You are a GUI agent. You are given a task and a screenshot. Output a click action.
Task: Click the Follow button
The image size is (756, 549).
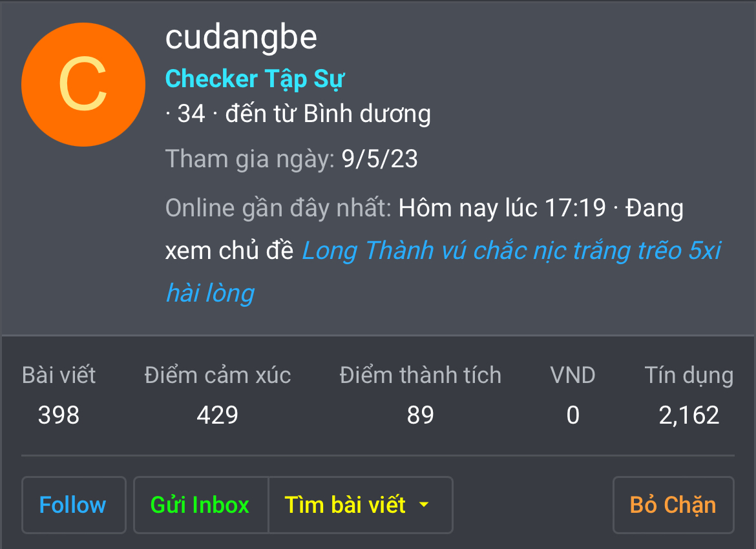click(x=73, y=504)
